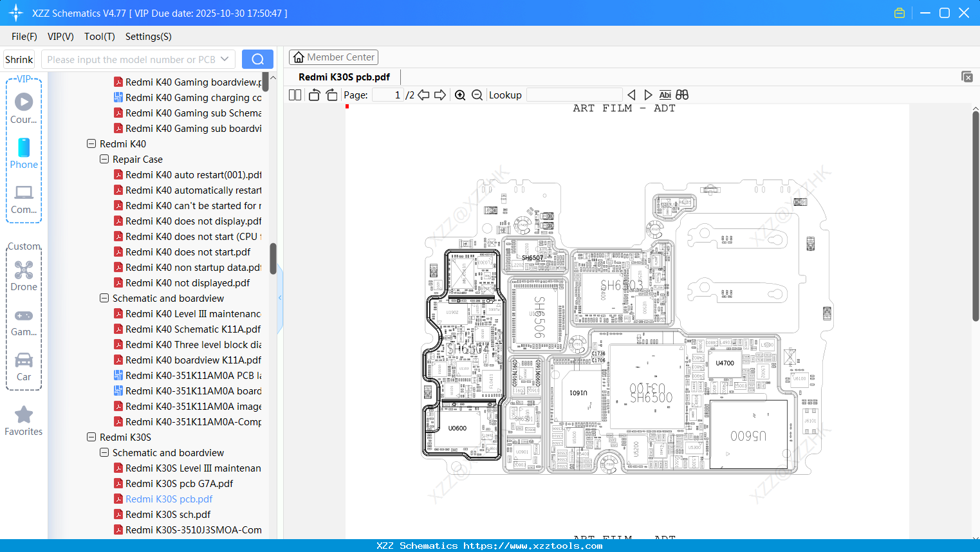Screen dimensions: 980x552
Task: Open the Member Center
Action: coord(333,57)
